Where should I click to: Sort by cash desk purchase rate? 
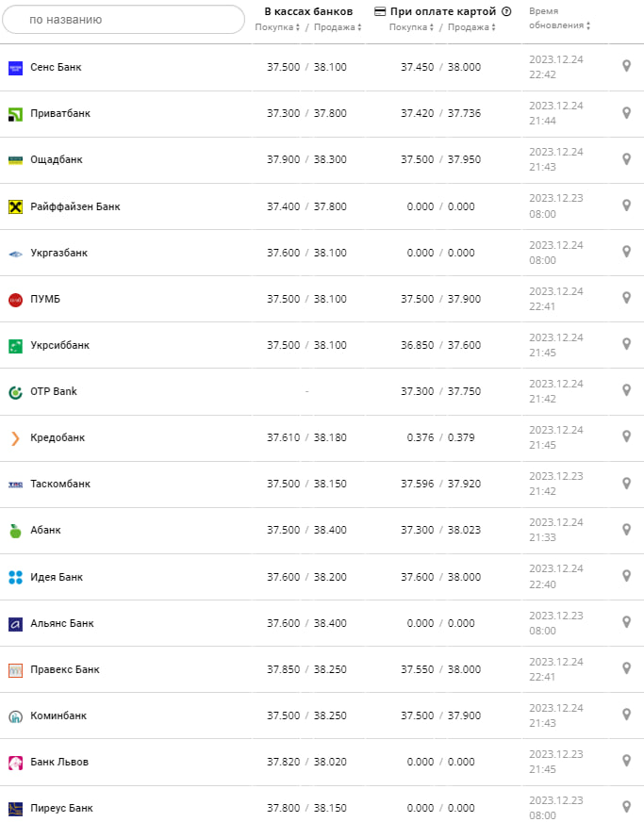pyautogui.click(x=277, y=27)
